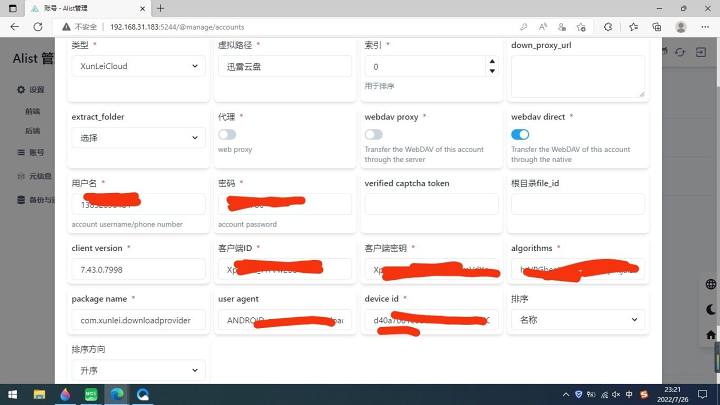The width and height of the screenshot is (720, 405).
Task: Open the Collections panel
Action: point(657,27)
